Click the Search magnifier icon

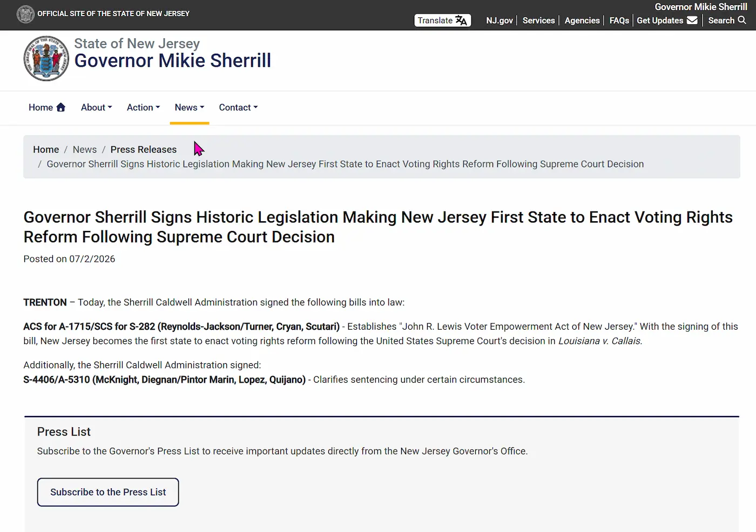(x=742, y=20)
